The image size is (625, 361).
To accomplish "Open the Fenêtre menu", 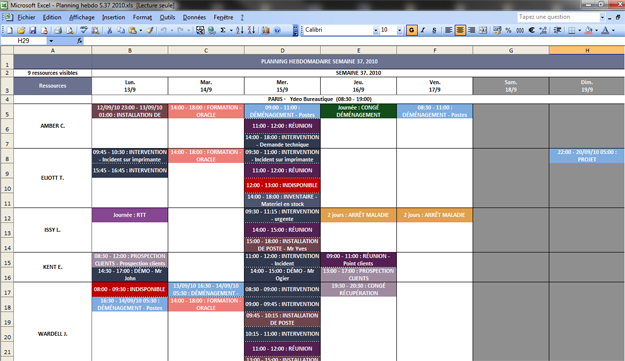I will point(223,17).
